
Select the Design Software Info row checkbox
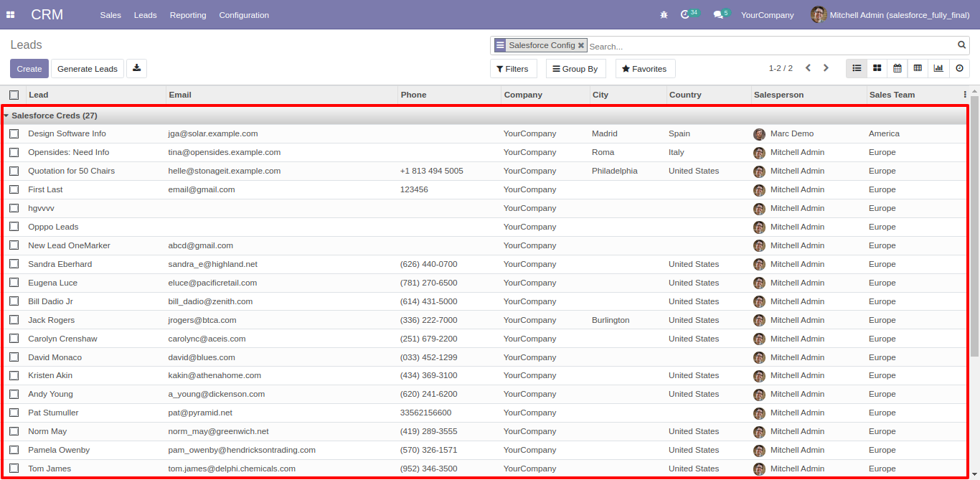click(x=14, y=133)
